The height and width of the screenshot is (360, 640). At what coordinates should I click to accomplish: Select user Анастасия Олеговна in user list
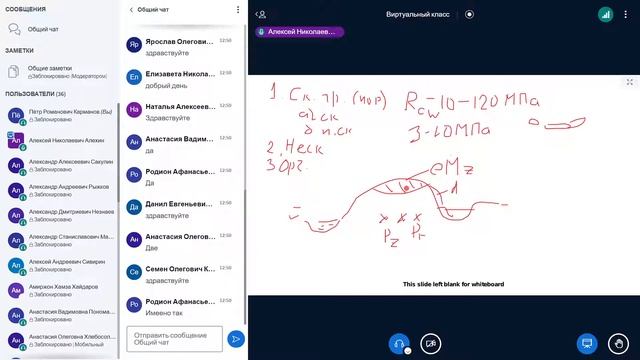tap(61, 340)
